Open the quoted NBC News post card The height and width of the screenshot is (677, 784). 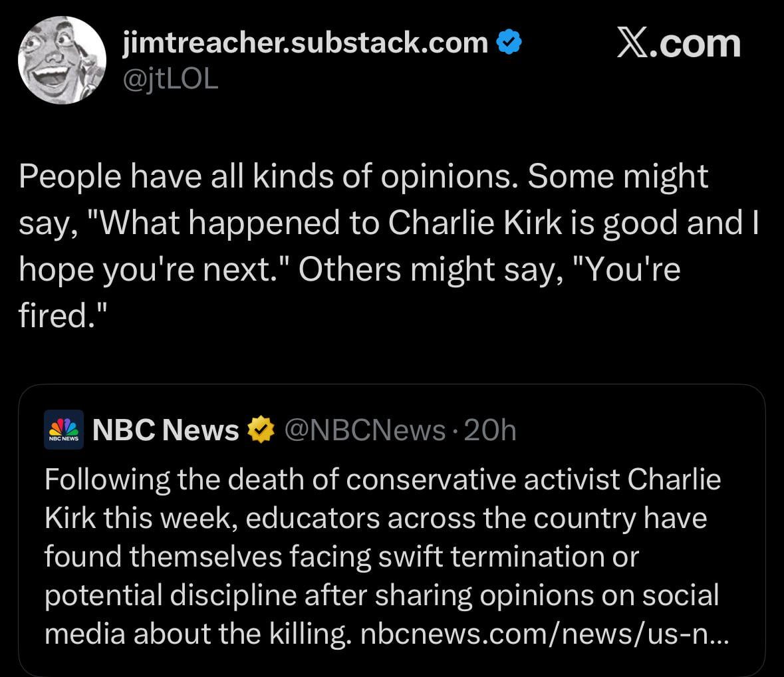[392, 531]
